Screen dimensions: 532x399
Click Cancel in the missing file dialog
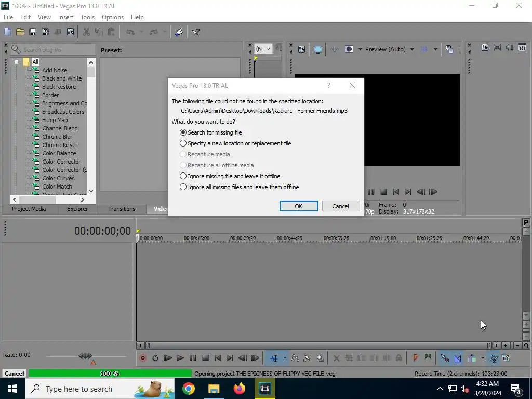[341, 206]
